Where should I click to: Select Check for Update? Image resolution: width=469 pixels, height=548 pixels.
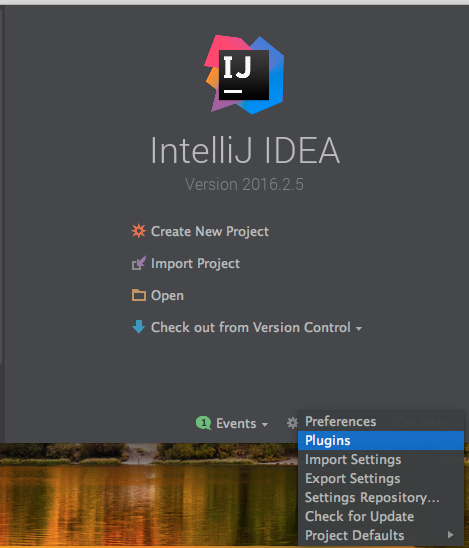point(381,516)
